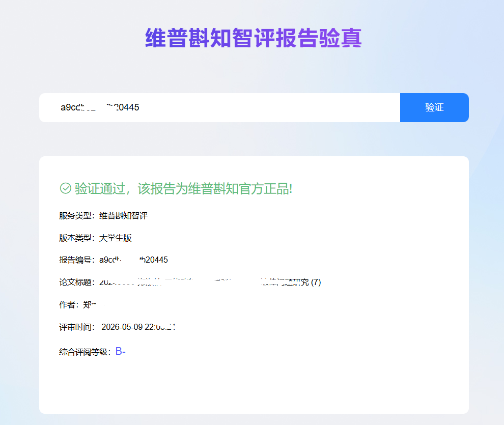Click the blue 验证 button
The image size is (504, 425).
tap(434, 107)
